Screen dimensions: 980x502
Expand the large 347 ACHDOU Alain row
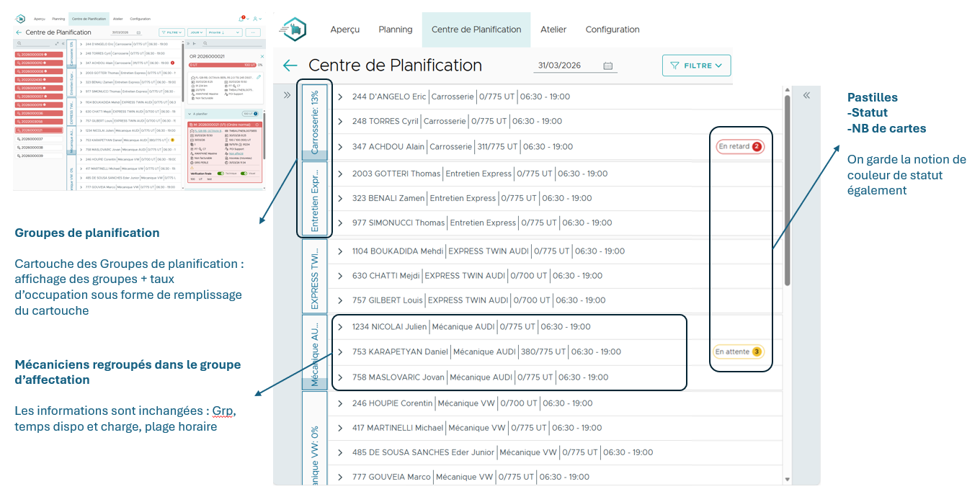(340, 147)
